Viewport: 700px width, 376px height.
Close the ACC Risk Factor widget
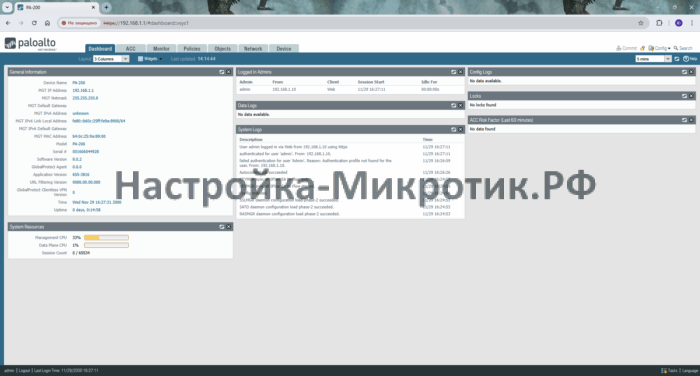click(691, 120)
